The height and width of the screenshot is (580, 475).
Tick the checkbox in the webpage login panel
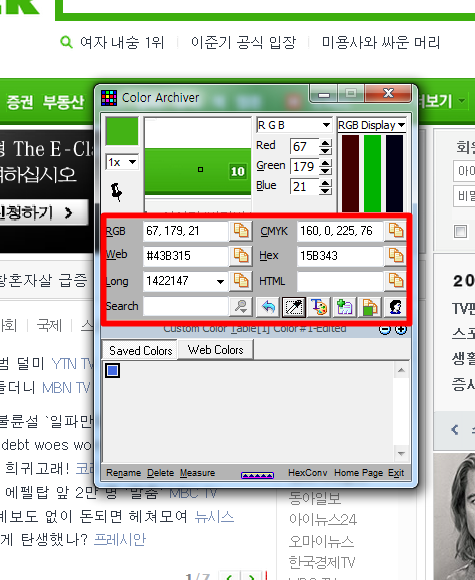pyautogui.click(x=461, y=232)
